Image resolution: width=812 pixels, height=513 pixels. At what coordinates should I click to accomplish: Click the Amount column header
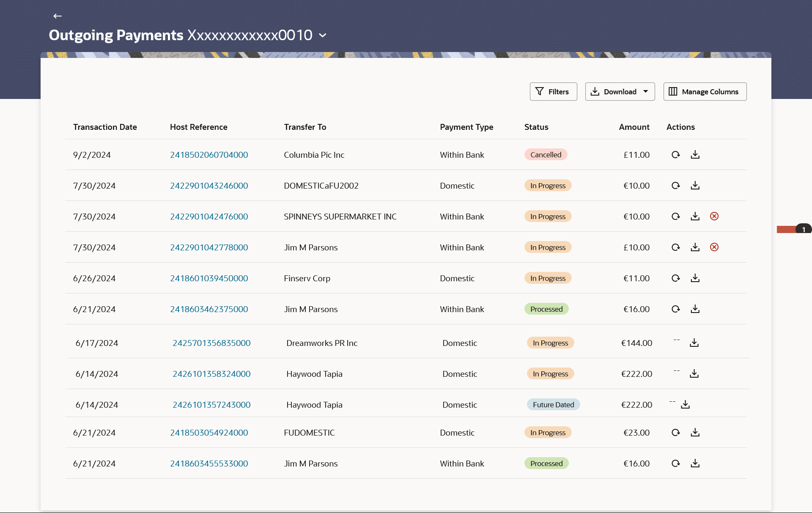tap(634, 127)
